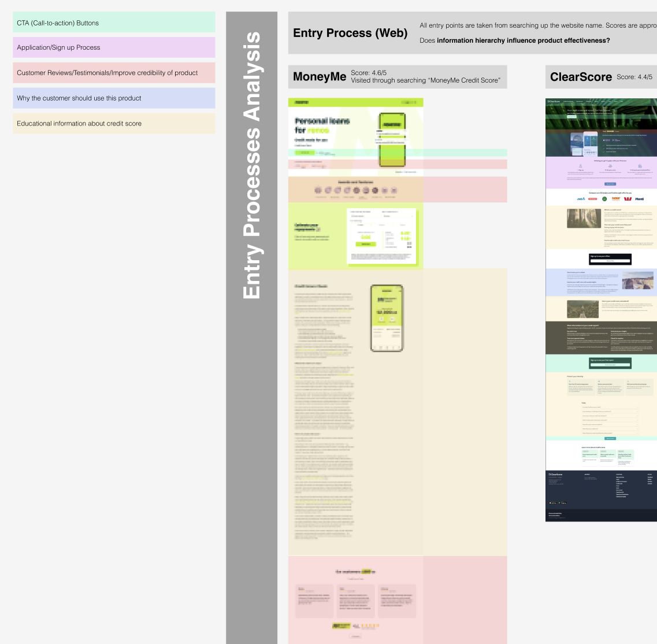Click the ANZ bank logo
Image resolution: width=657 pixels, height=644 pixels.
[581, 199]
